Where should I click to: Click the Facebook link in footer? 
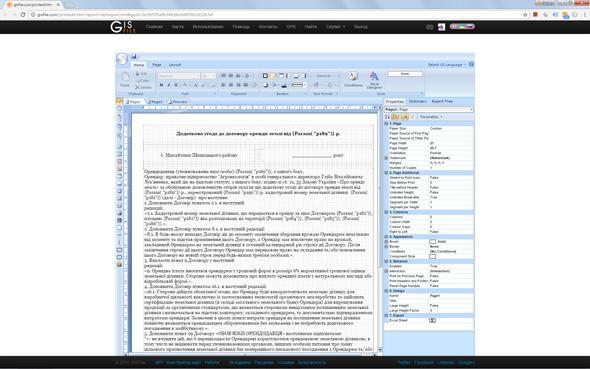point(424,363)
